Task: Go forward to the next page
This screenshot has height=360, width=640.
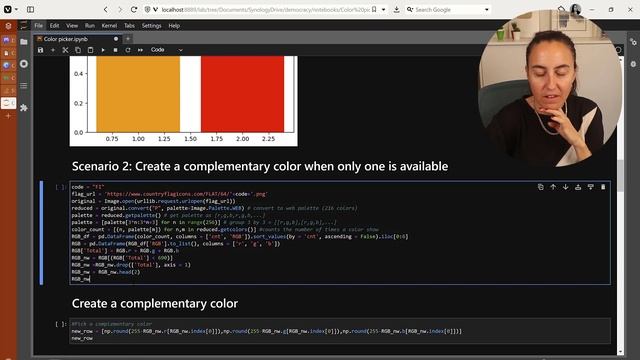Action: click(120, 9)
